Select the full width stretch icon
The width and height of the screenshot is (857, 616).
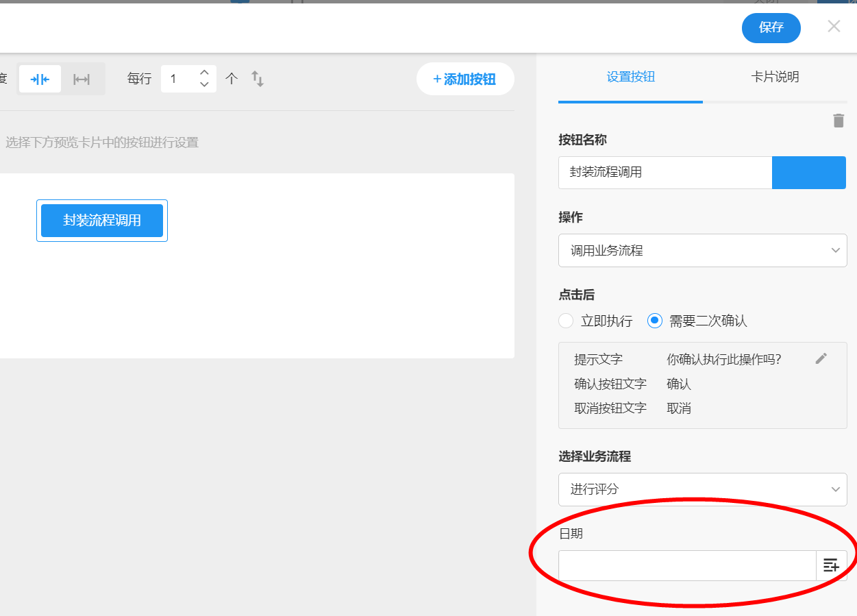pyautogui.click(x=82, y=79)
